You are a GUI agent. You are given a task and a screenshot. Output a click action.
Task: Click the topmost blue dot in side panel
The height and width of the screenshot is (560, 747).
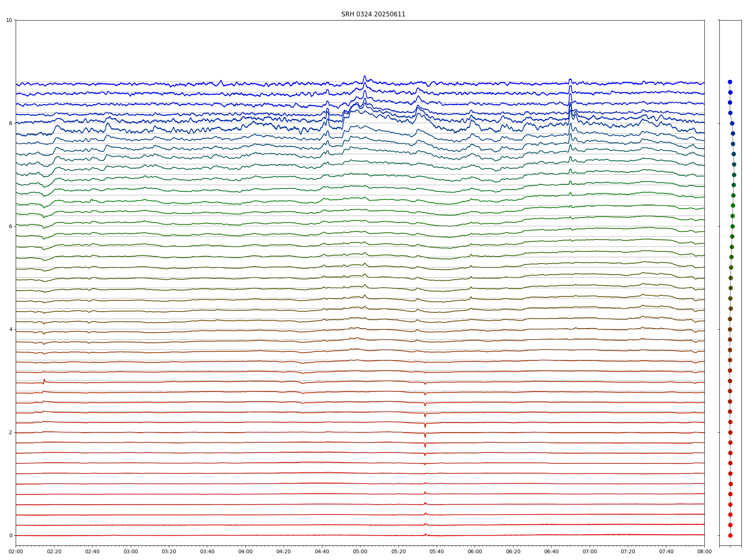pyautogui.click(x=730, y=82)
